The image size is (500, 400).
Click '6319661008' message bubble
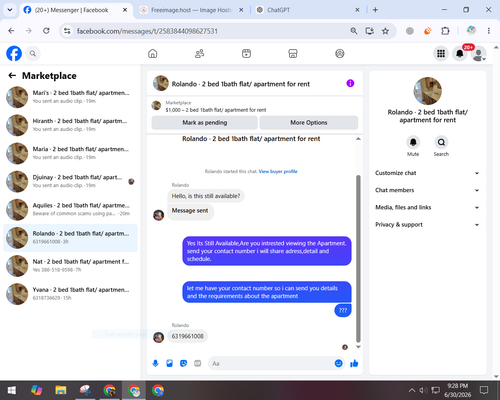click(x=187, y=336)
